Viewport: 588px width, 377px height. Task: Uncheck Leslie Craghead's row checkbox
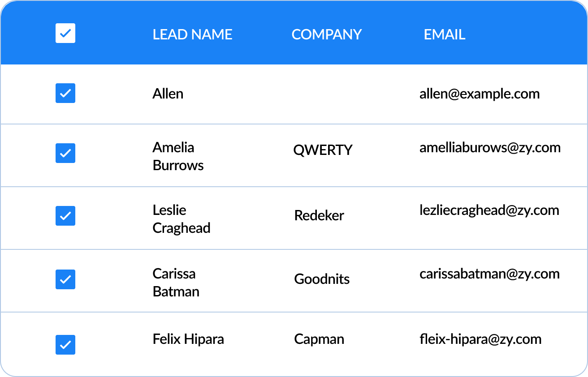pyautogui.click(x=65, y=216)
